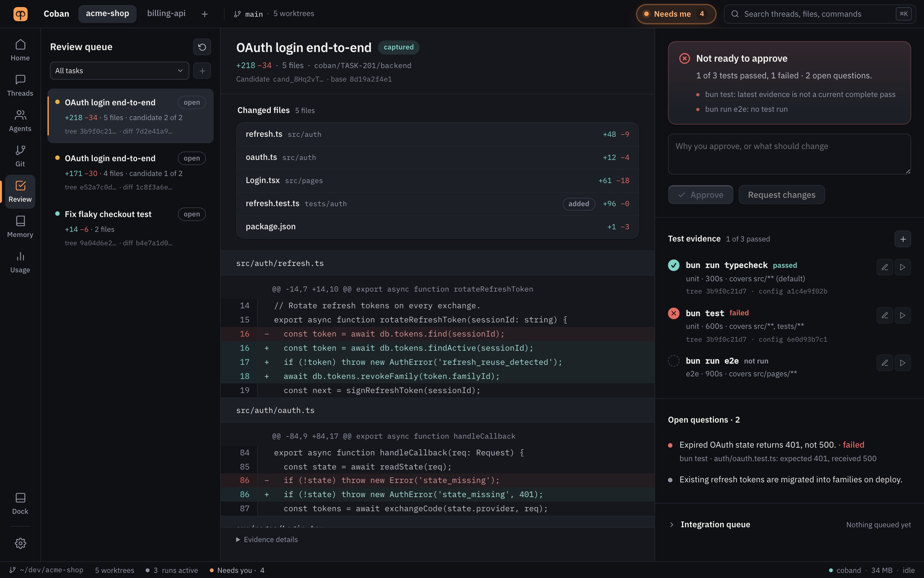Click the plus button beside All tasks
This screenshot has height=578, width=924.
[x=202, y=70]
